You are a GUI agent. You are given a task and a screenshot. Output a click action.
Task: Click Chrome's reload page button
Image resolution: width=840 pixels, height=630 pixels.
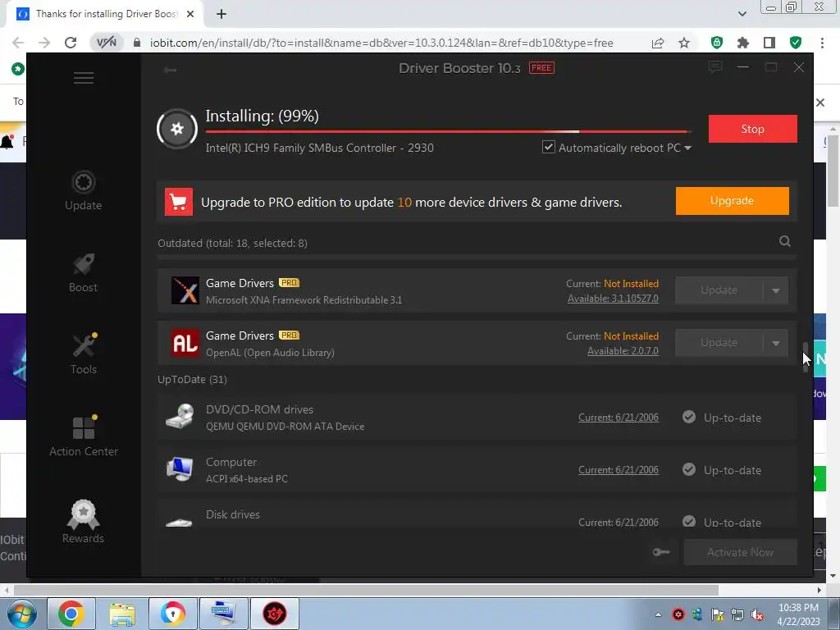71,43
